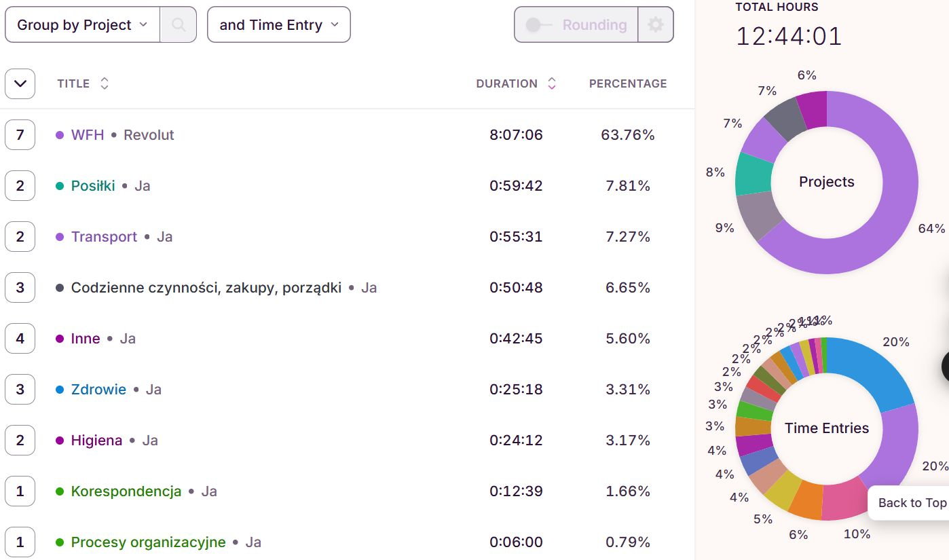Expand the WFH group with 7 entries
Screen dimensions: 949x560
[x=20, y=135]
